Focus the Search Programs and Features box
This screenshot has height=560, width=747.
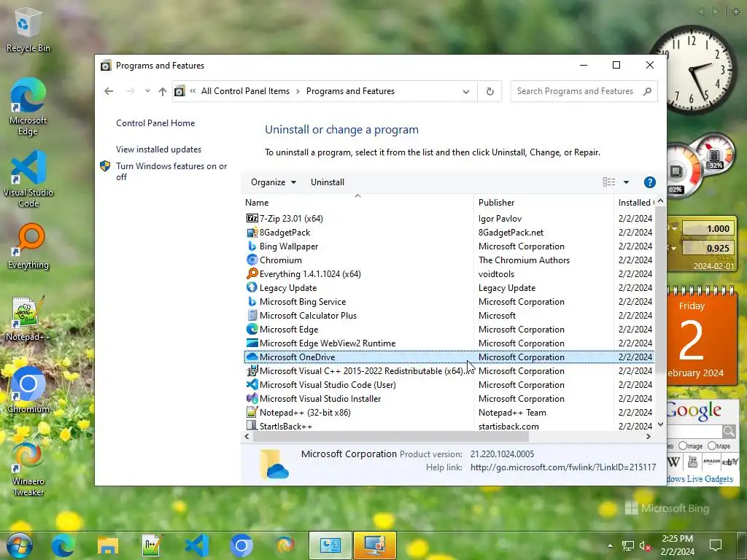click(584, 91)
